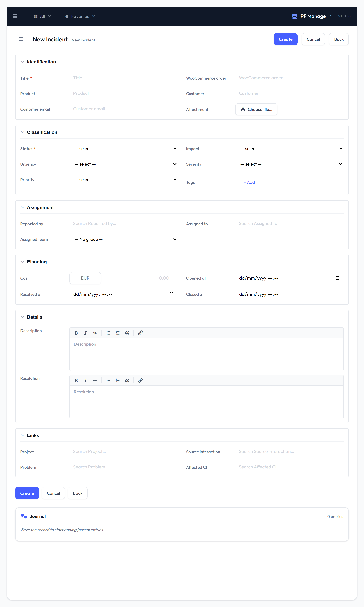Viewport: 364px width, 607px height.
Task: Click the v1.1.0 version label
Action: pyautogui.click(x=344, y=16)
